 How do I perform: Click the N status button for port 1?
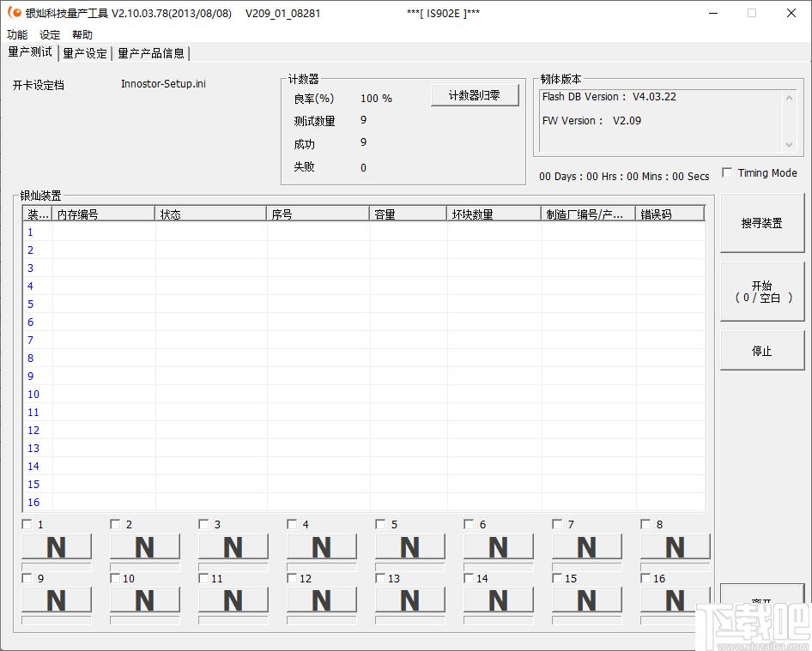(57, 546)
